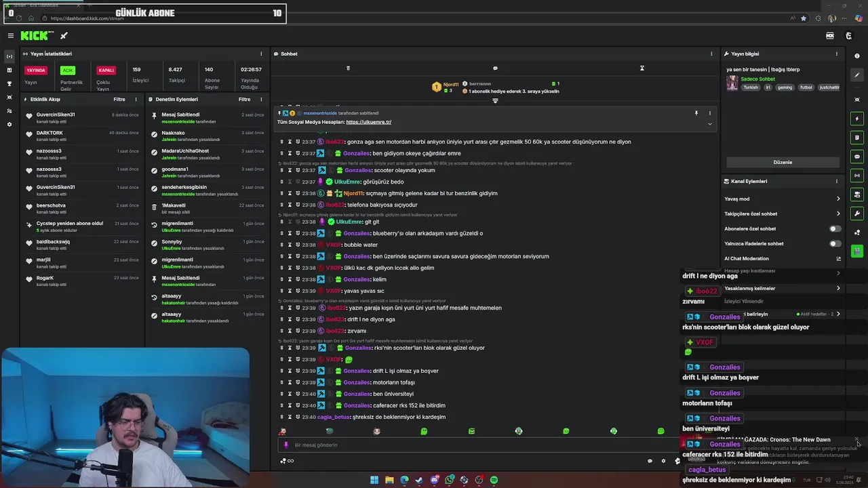Open the community users sidebar icon
The image size is (868, 488).
(x=9, y=110)
